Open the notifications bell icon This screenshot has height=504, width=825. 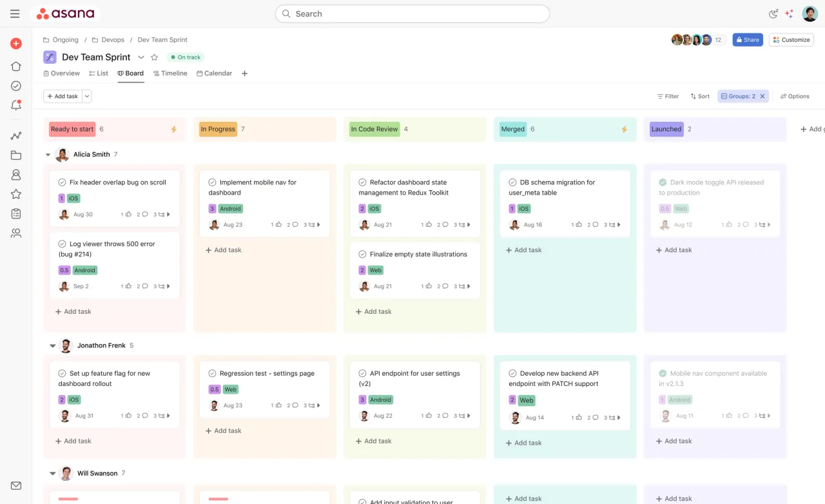point(16,106)
